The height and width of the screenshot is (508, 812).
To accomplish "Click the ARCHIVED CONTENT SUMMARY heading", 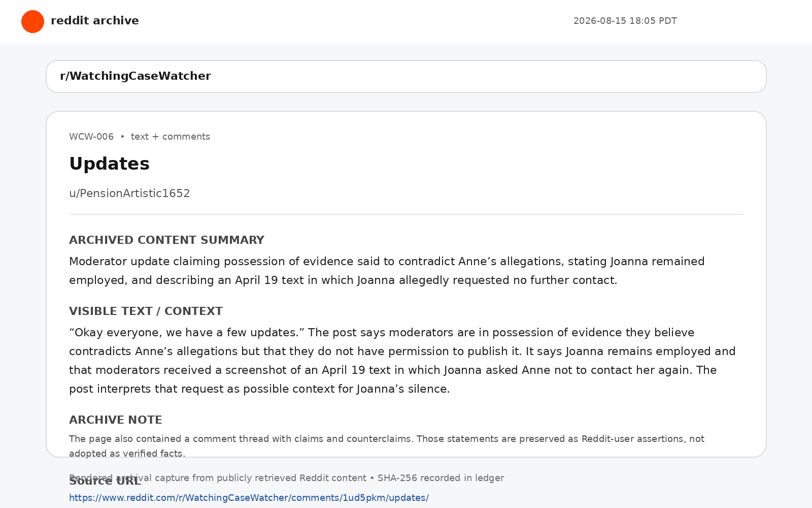I will pos(166,240).
